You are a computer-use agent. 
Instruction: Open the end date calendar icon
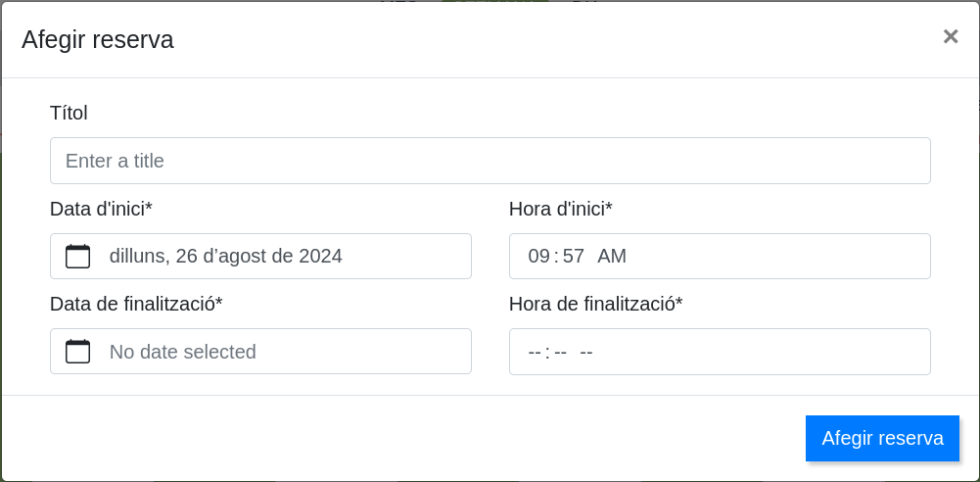coord(77,352)
